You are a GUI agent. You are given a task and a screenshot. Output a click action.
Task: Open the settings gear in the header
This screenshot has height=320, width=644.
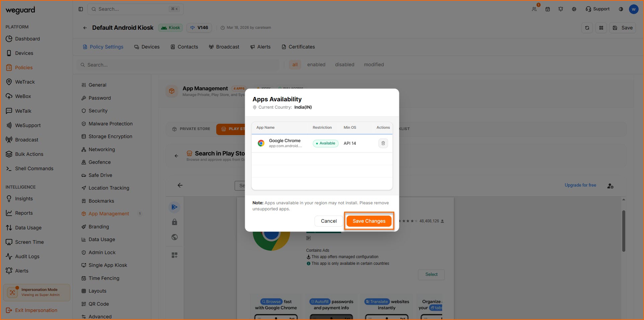click(x=574, y=9)
